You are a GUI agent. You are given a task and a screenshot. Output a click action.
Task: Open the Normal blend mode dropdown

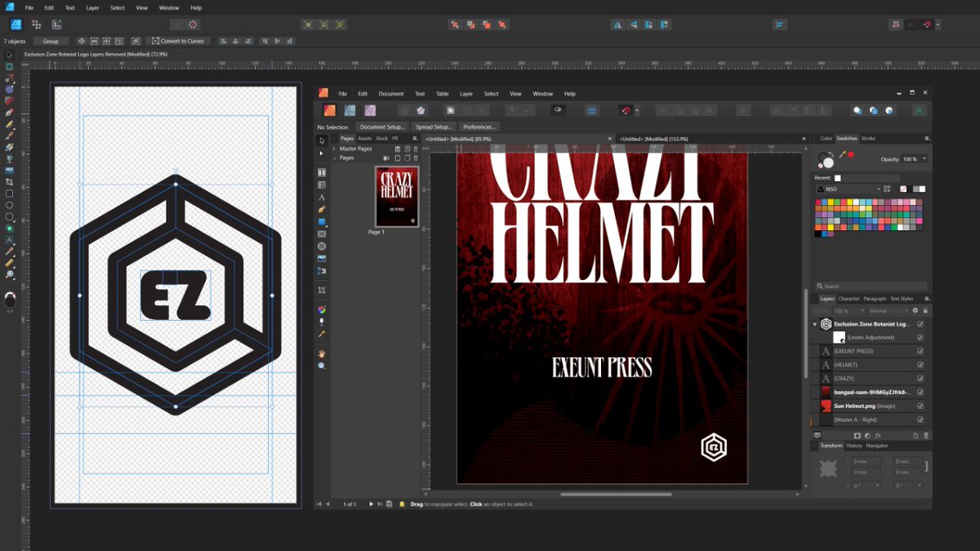(x=889, y=311)
